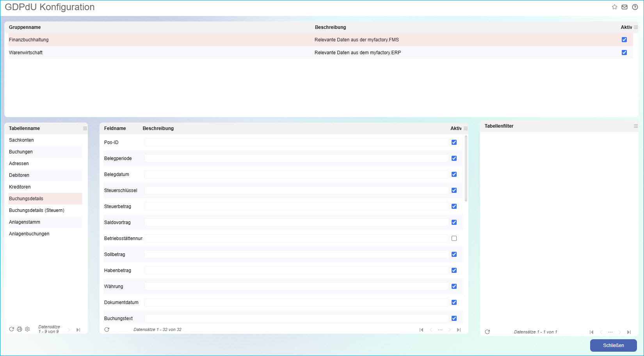The image size is (644, 356).
Task: Click the Belegdatum description field
Action: 296,174
